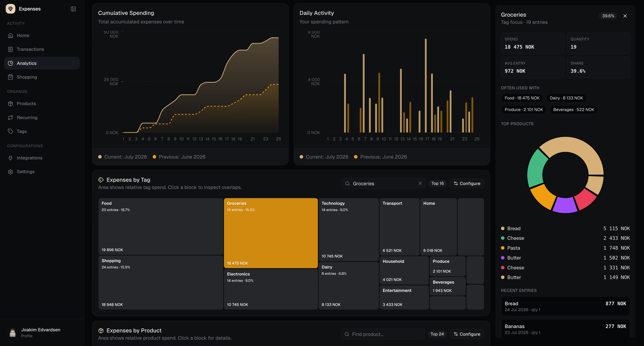
Task: Open the Top 24 product count selector
Action: [x=437, y=334]
